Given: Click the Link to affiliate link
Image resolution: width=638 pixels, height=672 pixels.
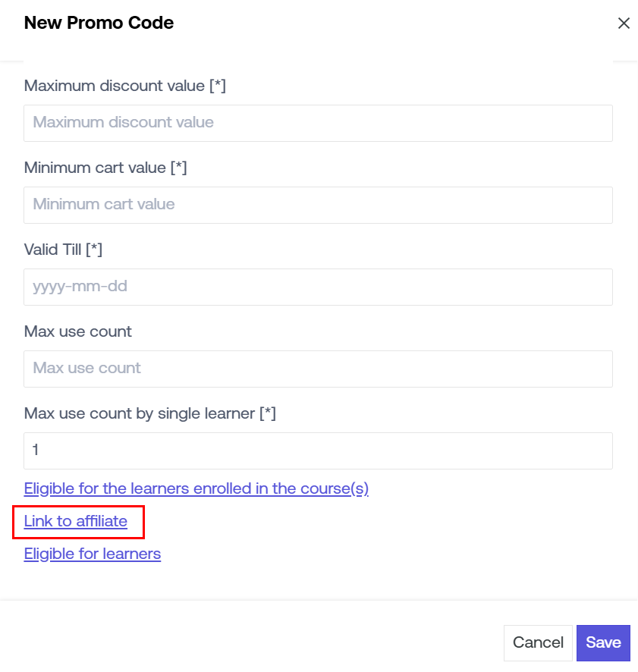Looking at the screenshot, I should tap(76, 521).
